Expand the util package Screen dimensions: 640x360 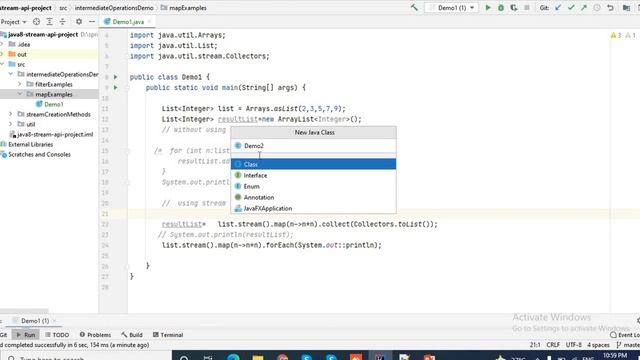11,124
